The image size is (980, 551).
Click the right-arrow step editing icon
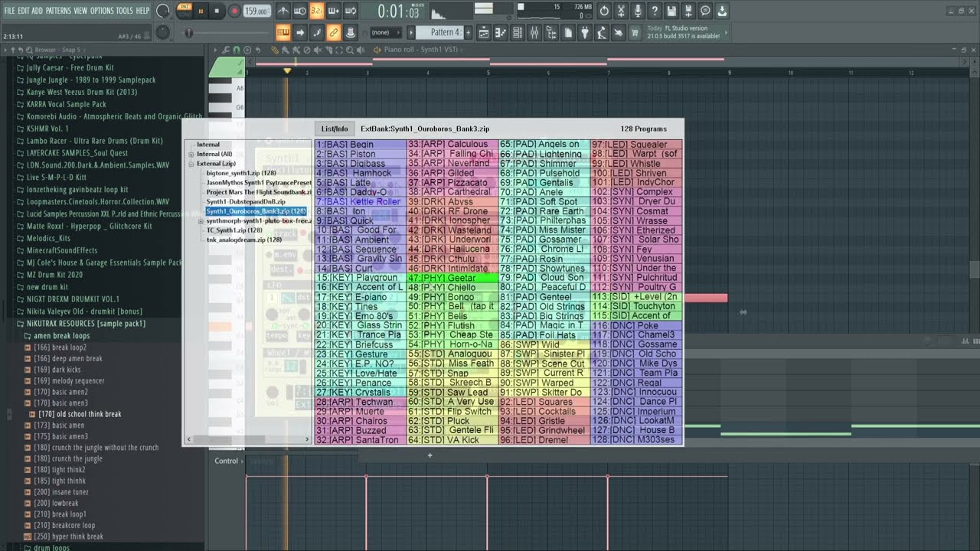(x=300, y=32)
